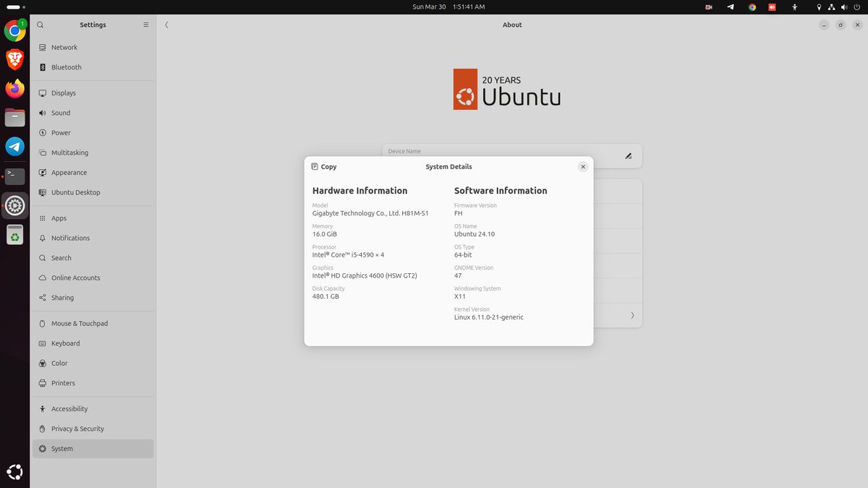Open Google Chrome from the dock

point(15,30)
